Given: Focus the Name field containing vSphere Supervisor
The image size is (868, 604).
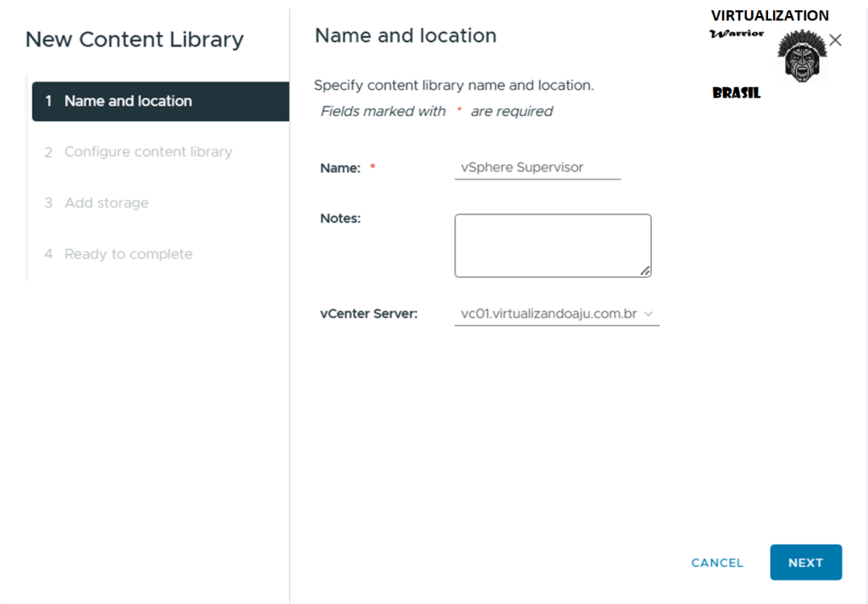Looking at the screenshot, I should click(x=537, y=167).
